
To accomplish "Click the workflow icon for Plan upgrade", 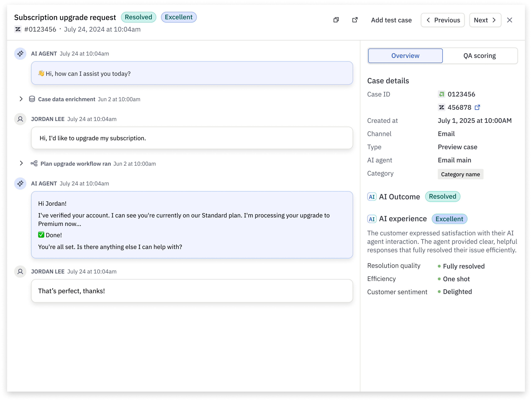I will [x=34, y=163].
